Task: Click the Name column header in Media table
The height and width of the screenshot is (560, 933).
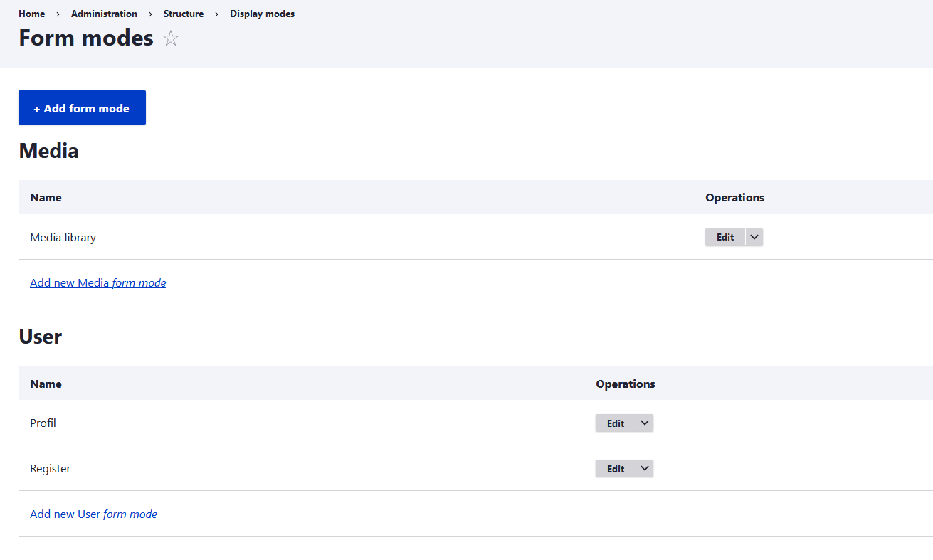Action: tap(46, 198)
